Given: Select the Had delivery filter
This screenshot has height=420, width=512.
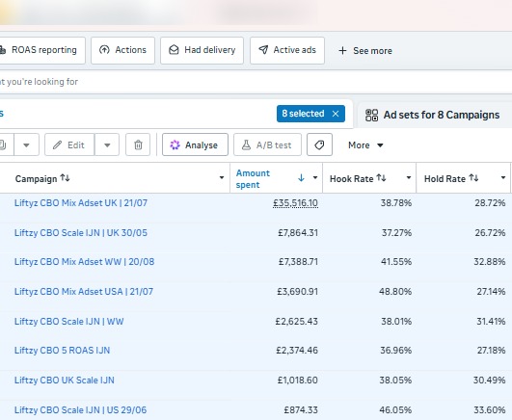Looking at the screenshot, I should pos(202,50).
